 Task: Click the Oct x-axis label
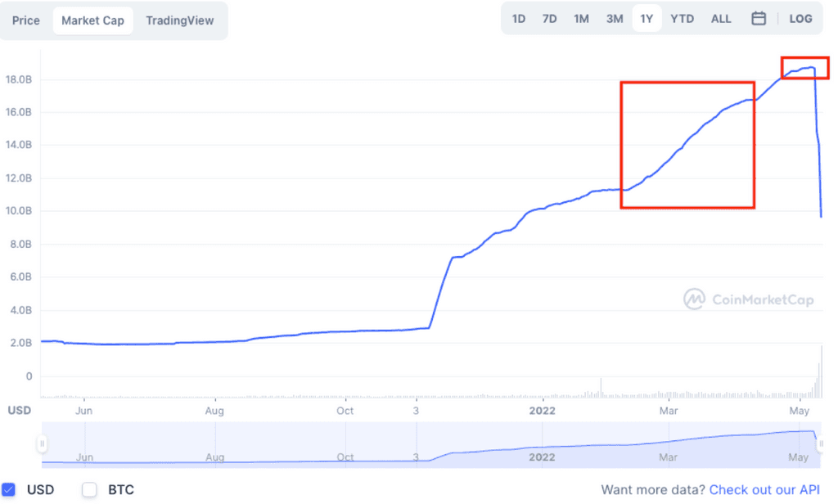(x=345, y=411)
